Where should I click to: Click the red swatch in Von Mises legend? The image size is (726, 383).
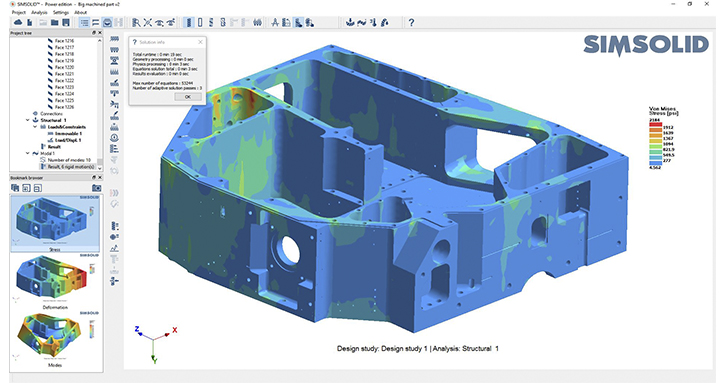655,123
